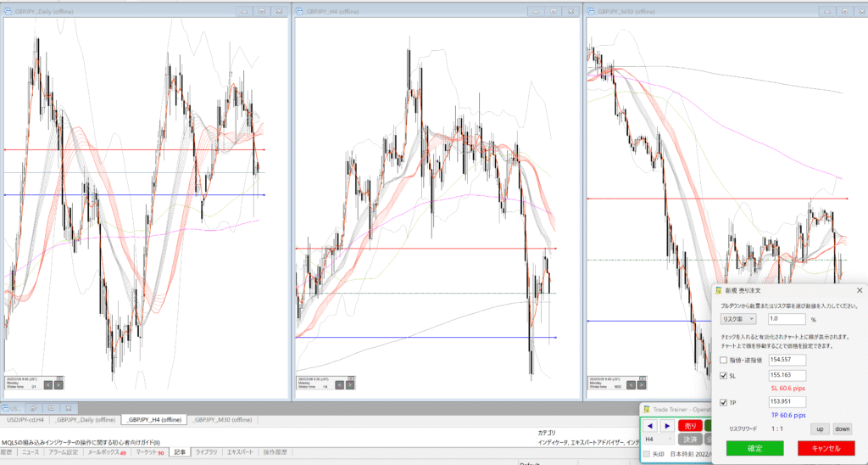Close the _GBPJPY_H4 chart window
Screen dimensions: 868x465
tap(571, 11)
